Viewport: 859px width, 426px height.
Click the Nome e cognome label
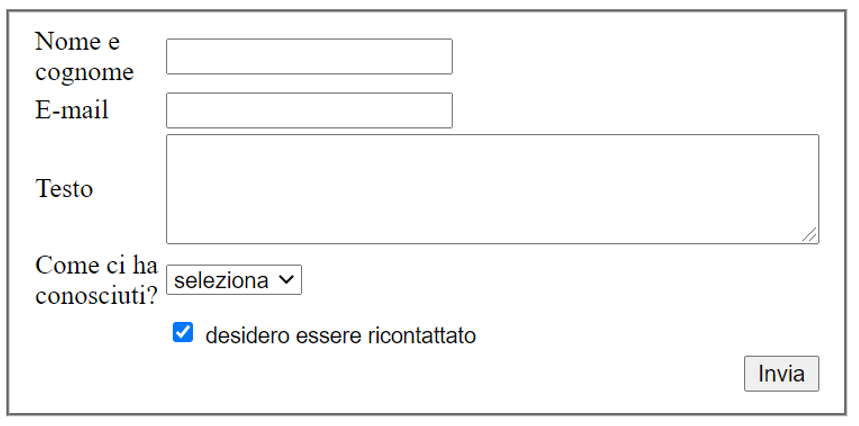coord(84,57)
